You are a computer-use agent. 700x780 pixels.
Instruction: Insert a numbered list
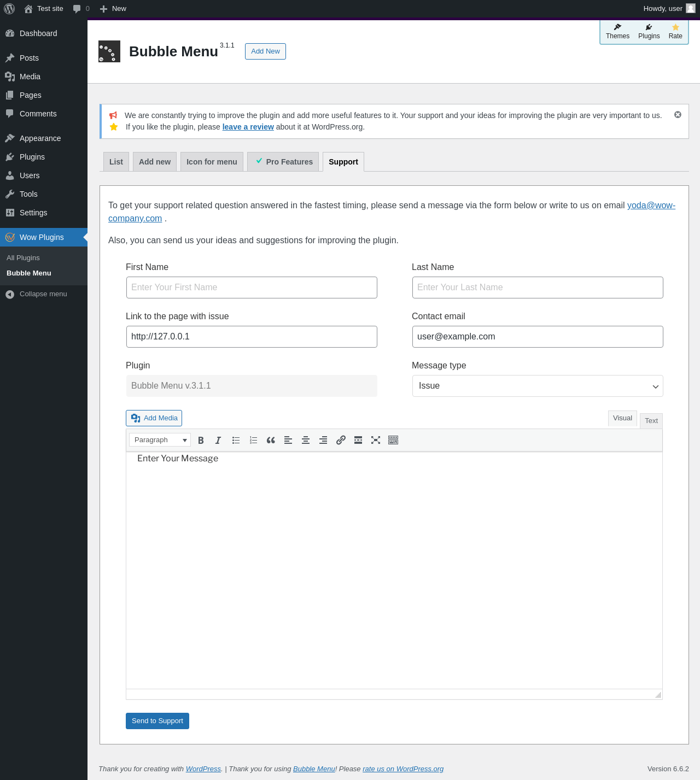point(253,440)
